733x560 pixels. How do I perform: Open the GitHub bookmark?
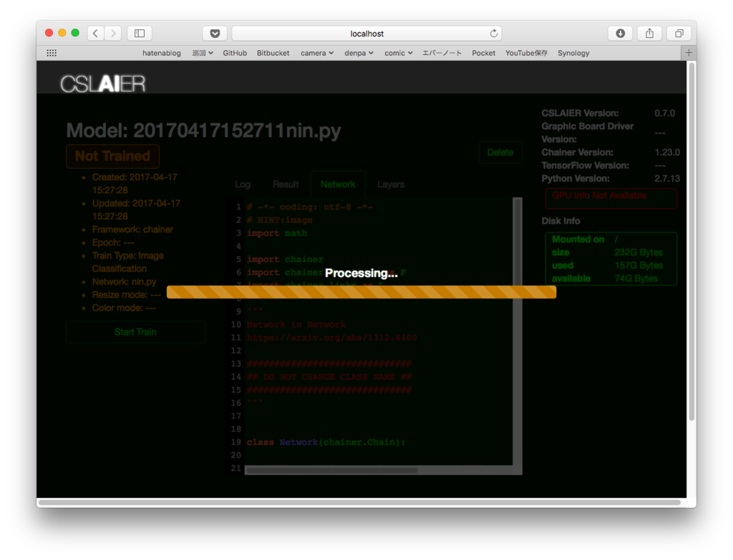click(235, 53)
